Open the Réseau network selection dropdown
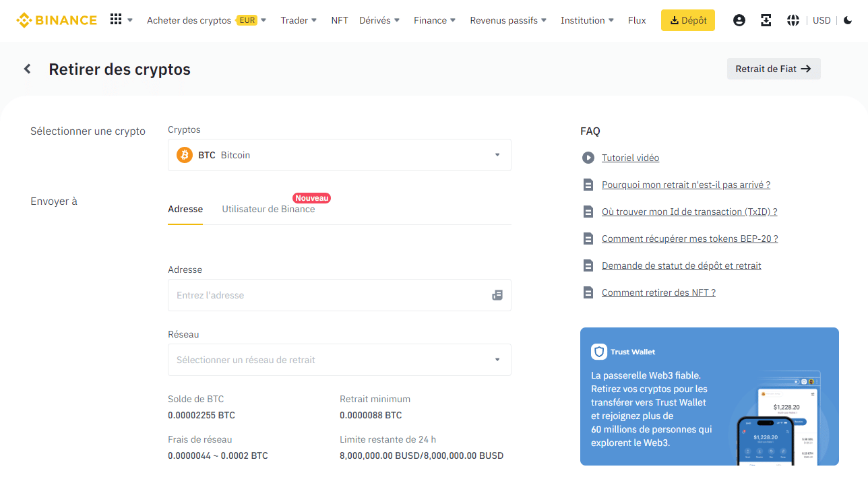This screenshot has height=477, width=868. [339, 360]
